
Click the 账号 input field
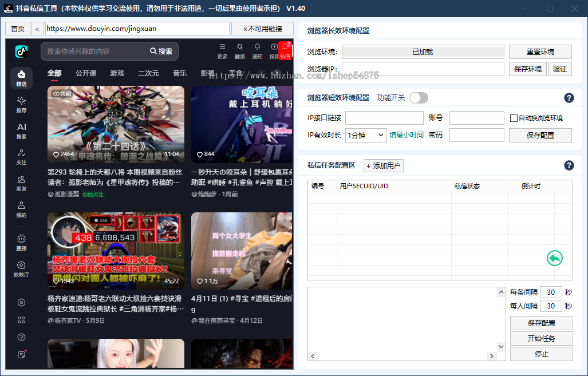pos(476,118)
